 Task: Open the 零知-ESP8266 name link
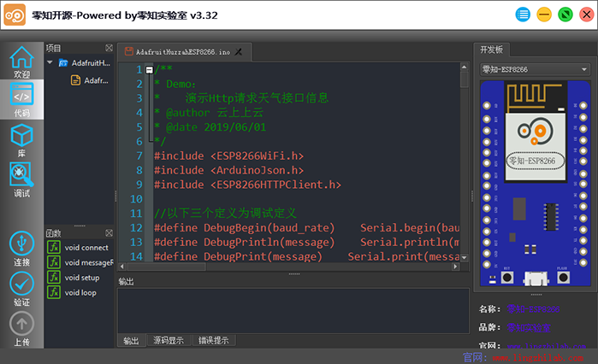tap(533, 309)
